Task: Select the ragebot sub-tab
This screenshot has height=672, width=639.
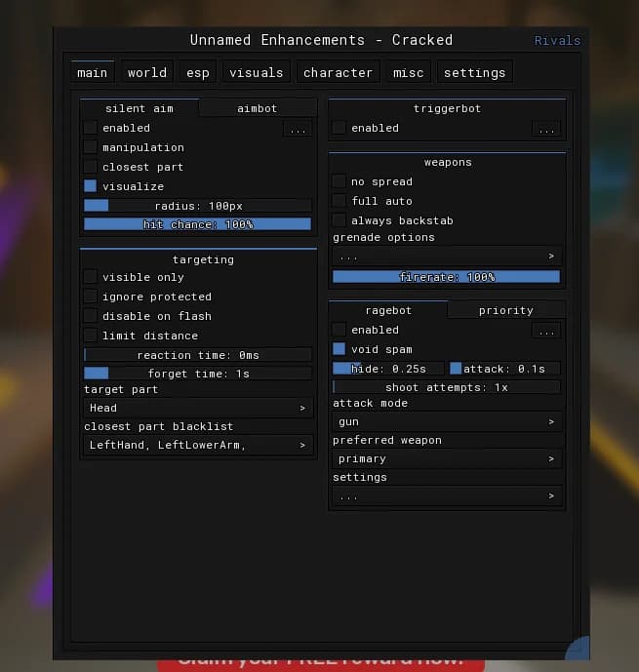Action: [x=388, y=310]
